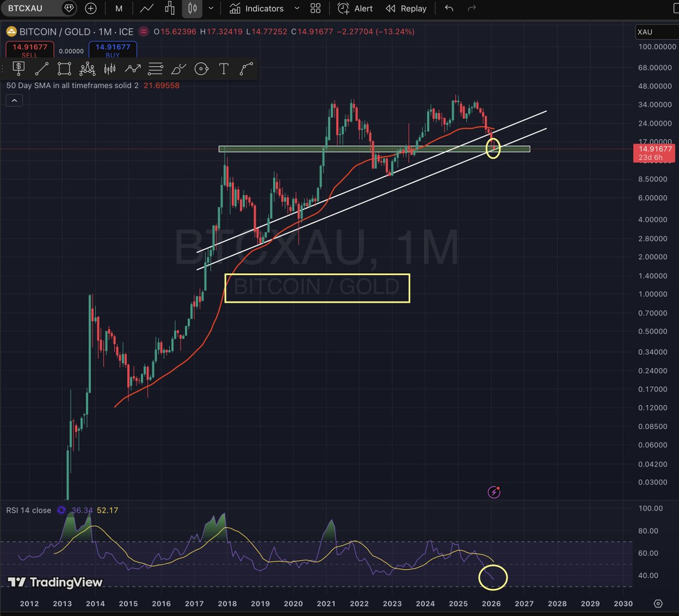This screenshot has height=616, width=679.
Task: Click the change value −2.27704 (−13.24%)
Action: [376, 32]
